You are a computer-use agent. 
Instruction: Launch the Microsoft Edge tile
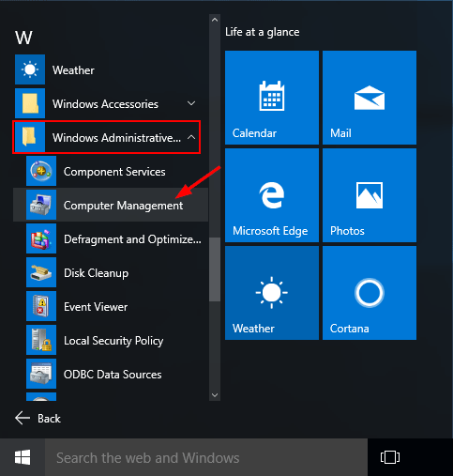(x=272, y=195)
